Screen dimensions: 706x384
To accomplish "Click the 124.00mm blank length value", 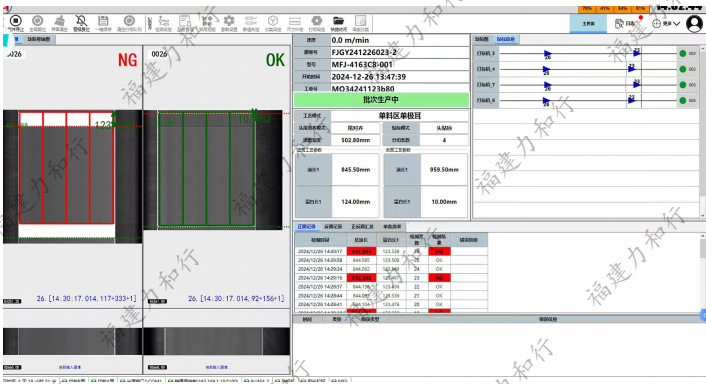I will pyautogui.click(x=355, y=202).
